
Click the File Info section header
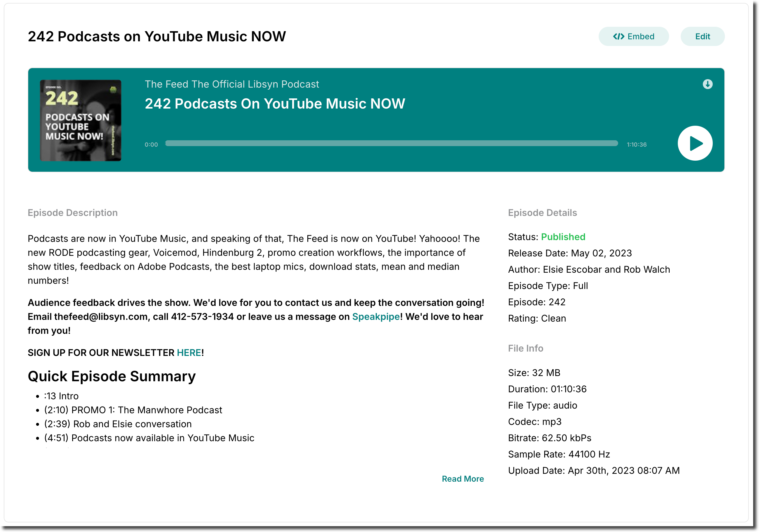[x=526, y=348]
